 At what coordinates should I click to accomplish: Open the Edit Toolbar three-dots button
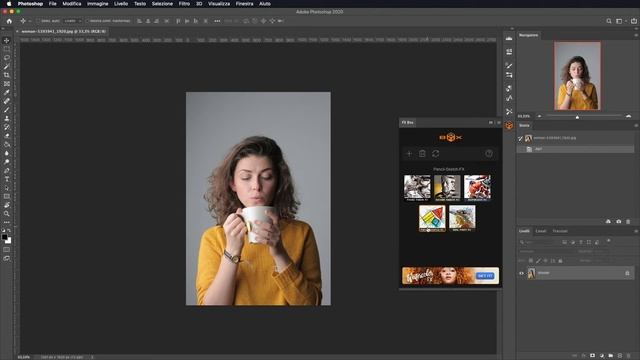pyautogui.click(x=7, y=222)
